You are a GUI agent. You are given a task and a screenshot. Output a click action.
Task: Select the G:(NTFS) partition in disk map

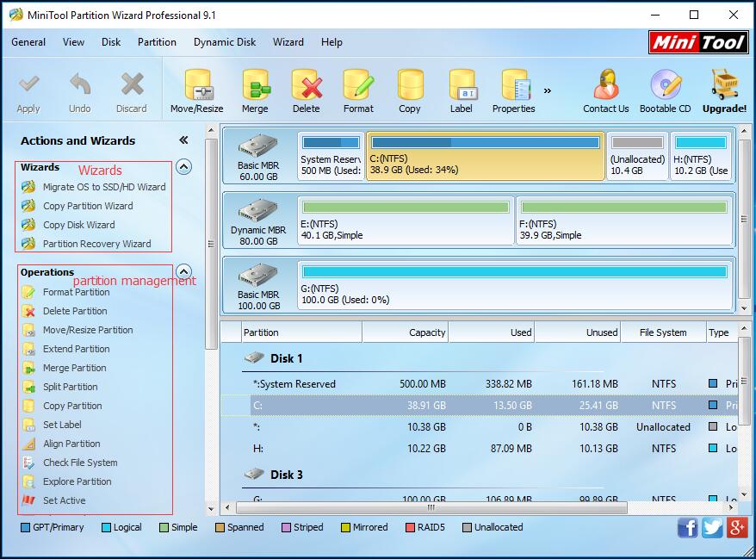517,283
